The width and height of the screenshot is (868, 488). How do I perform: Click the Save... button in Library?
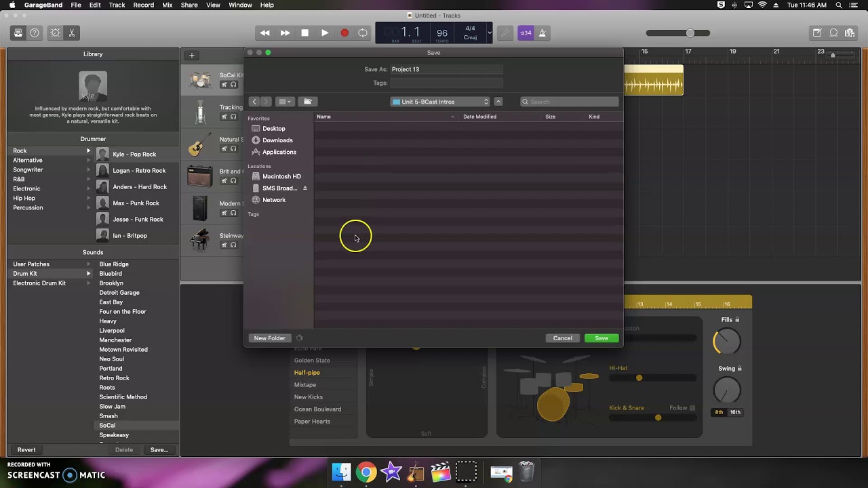point(159,450)
